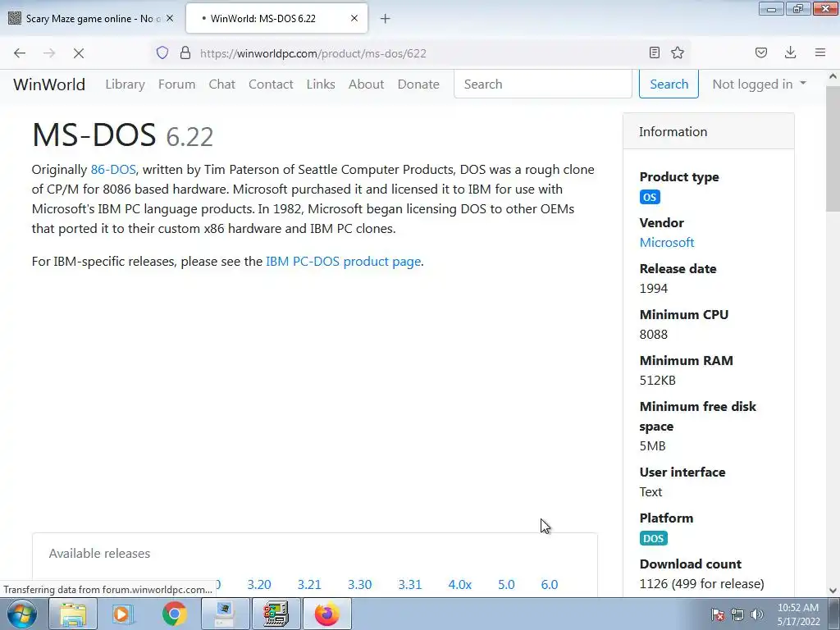Click the DOS platform badge
This screenshot has width=840, height=630.
click(654, 538)
